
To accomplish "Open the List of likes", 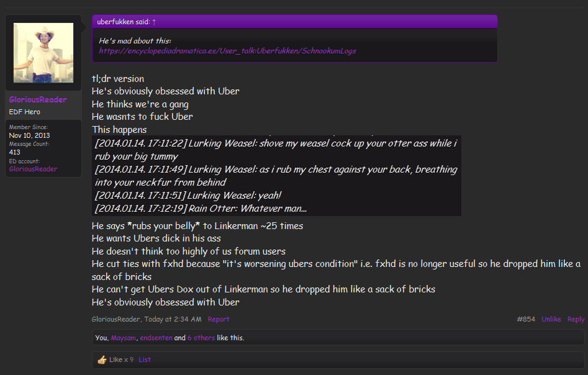I will pyautogui.click(x=145, y=359).
